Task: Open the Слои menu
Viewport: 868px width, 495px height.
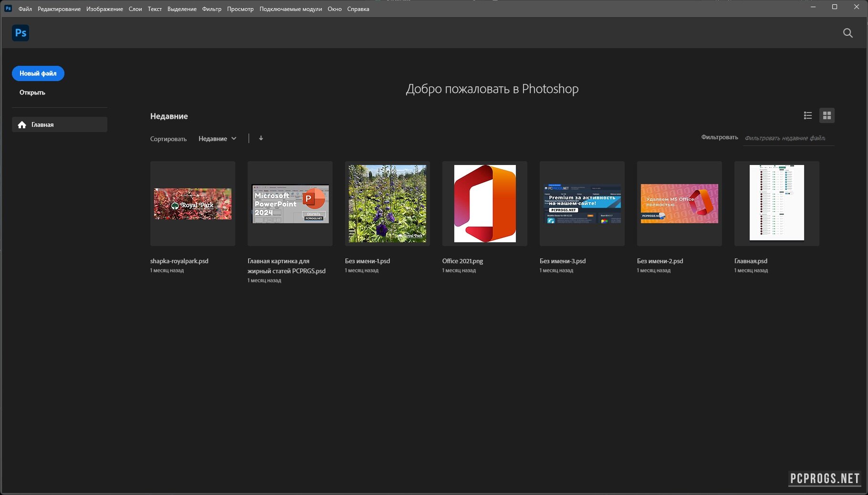Action: coord(135,9)
